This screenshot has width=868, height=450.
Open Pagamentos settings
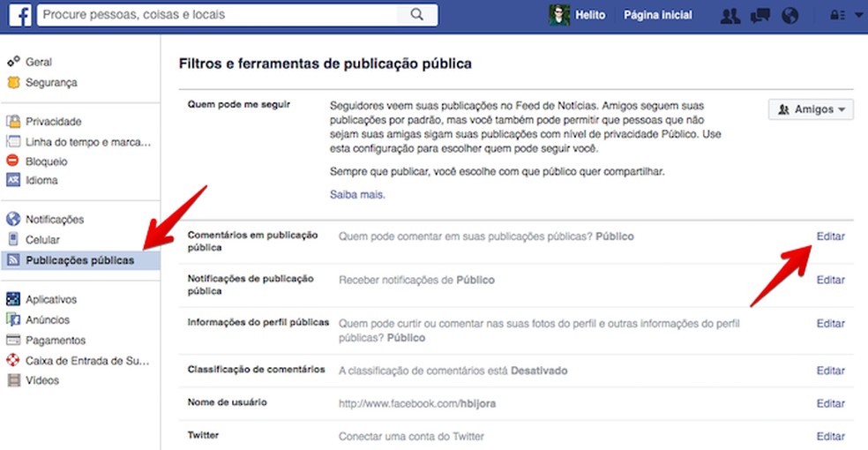56,341
